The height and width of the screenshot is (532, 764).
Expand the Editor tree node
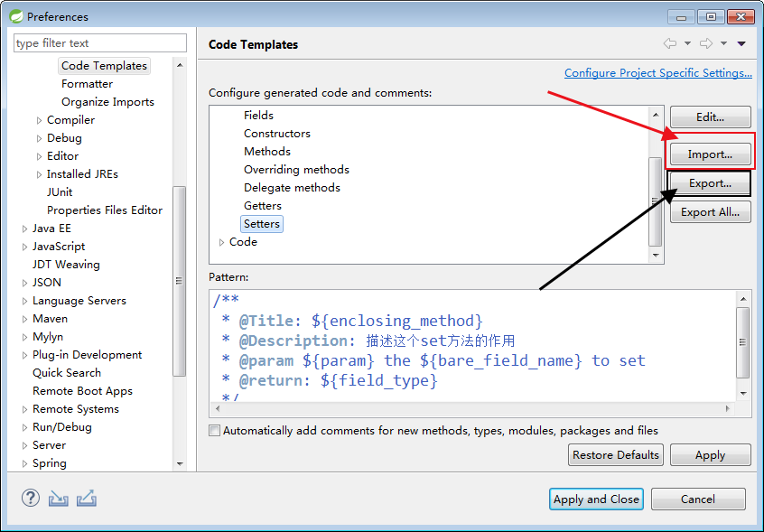[x=39, y=156]
